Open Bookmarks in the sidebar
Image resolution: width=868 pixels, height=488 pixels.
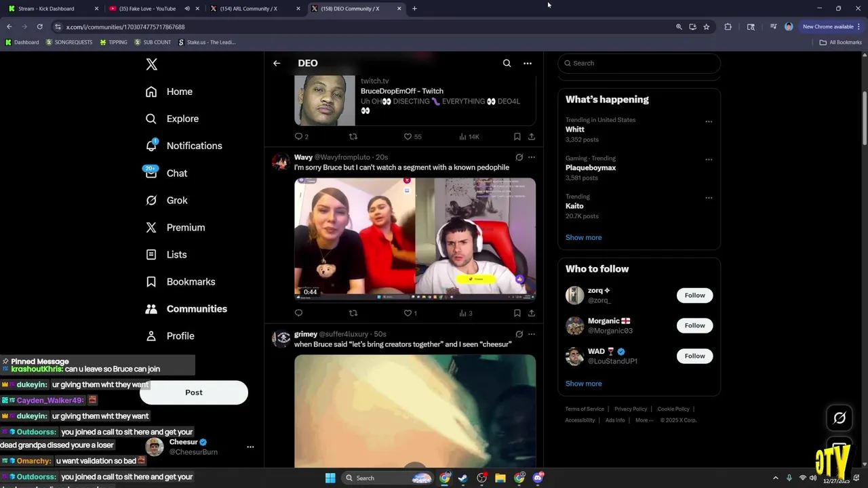[180, 281]
